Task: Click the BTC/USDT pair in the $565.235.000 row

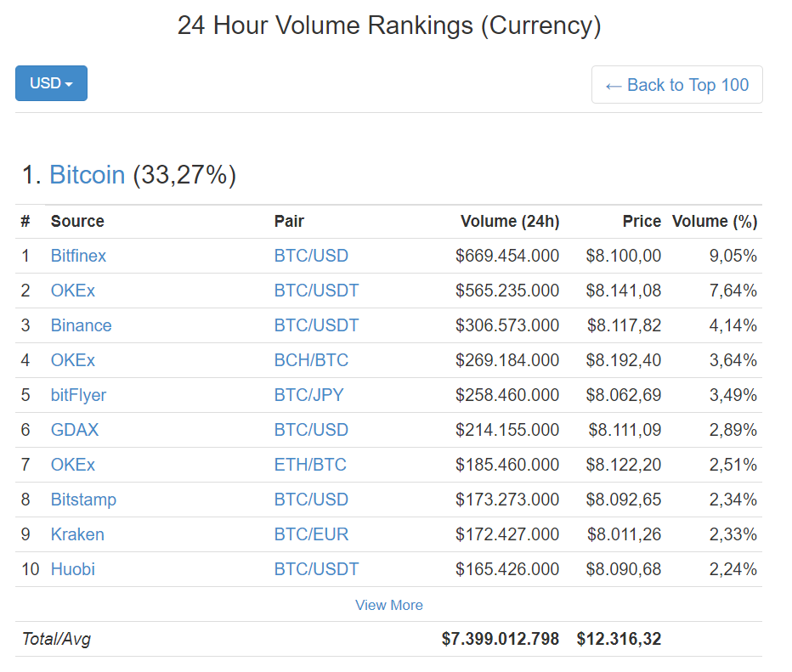Action: point(316,291)
